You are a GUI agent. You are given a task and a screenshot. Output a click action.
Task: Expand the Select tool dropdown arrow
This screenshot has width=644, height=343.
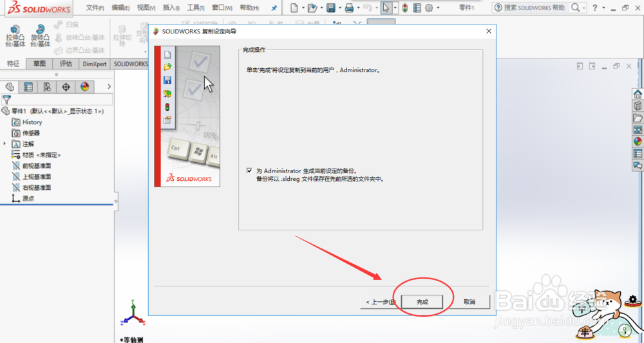(x=395, y=8)
